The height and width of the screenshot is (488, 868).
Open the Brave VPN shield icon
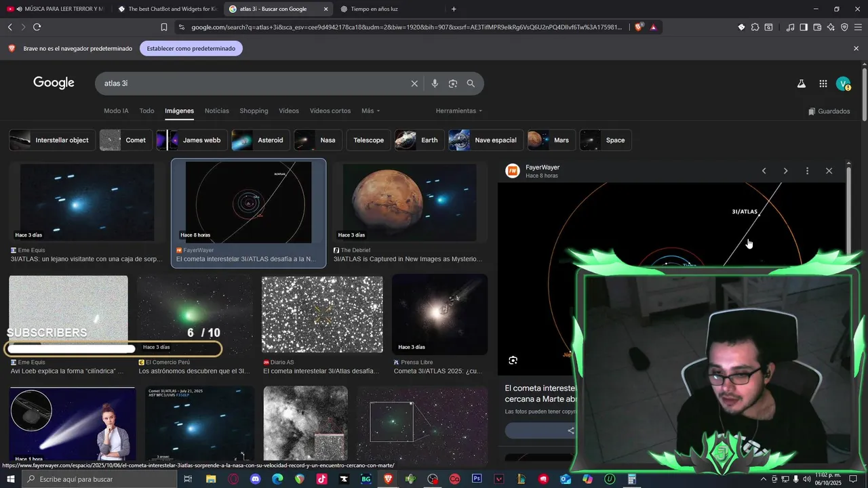tap(844, 27)
